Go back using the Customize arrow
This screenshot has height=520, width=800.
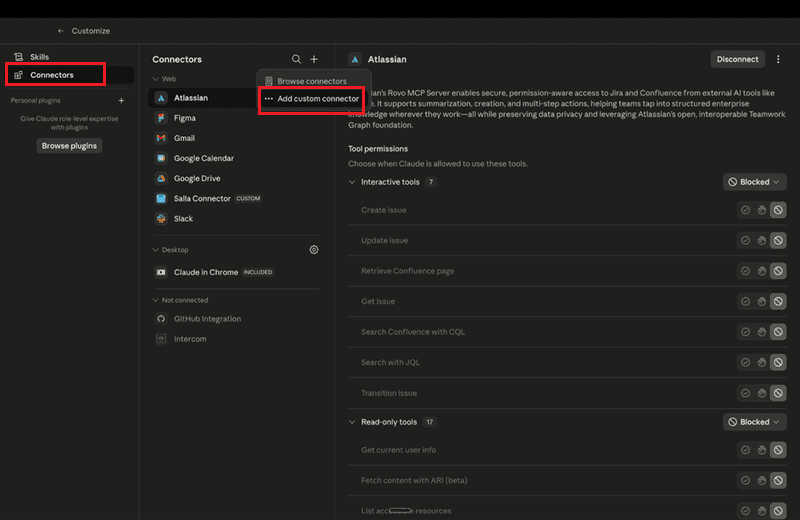click(61, 31)
